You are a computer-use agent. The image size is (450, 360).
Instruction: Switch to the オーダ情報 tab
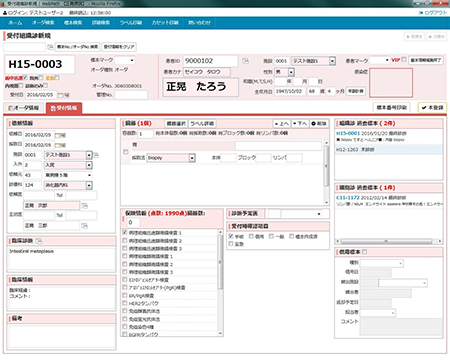24,108
